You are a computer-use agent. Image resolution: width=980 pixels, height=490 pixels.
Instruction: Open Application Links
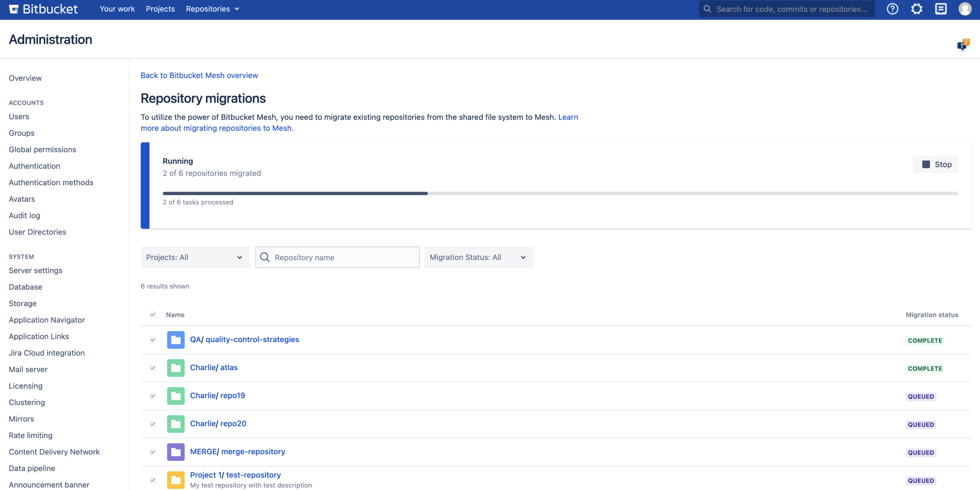click(39, 336)
